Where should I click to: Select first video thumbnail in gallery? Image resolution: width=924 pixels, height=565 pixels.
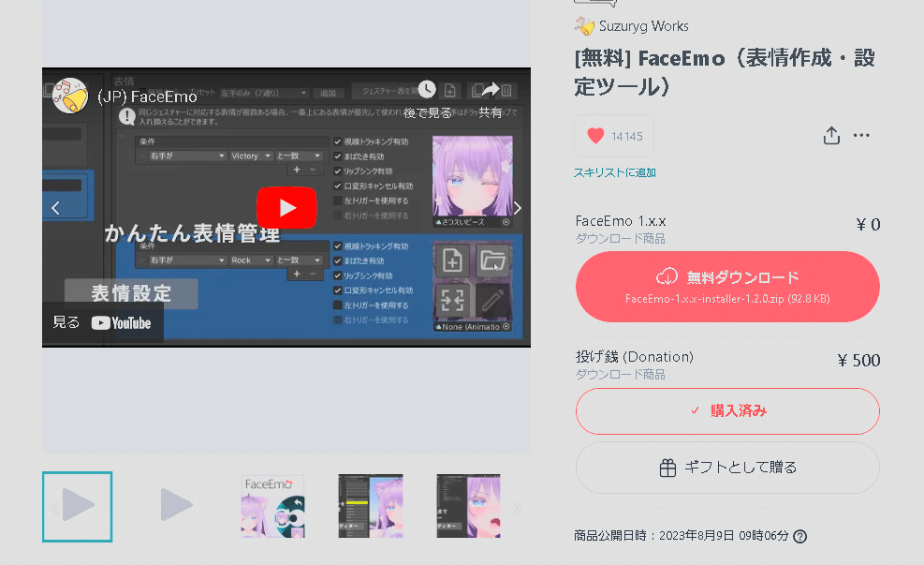coord(77,507)
